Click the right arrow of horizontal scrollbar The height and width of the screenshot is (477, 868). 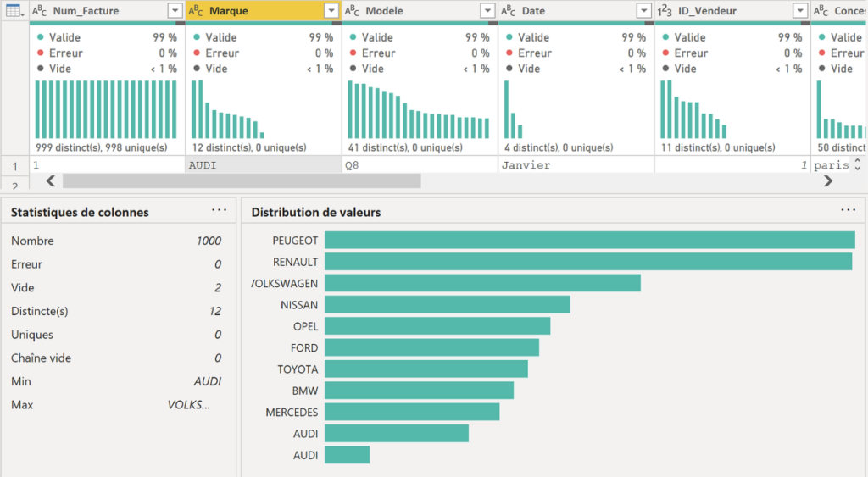tap(828, 181)
